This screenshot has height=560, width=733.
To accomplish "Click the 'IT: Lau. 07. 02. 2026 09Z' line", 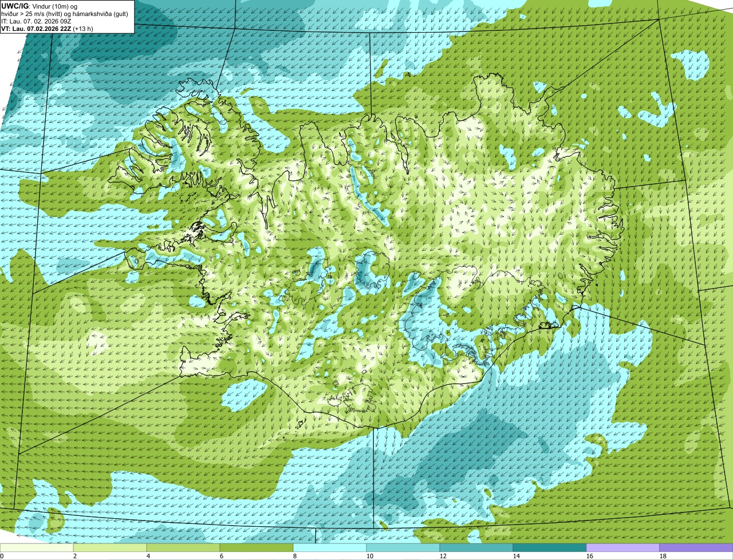I will point(36,21).
